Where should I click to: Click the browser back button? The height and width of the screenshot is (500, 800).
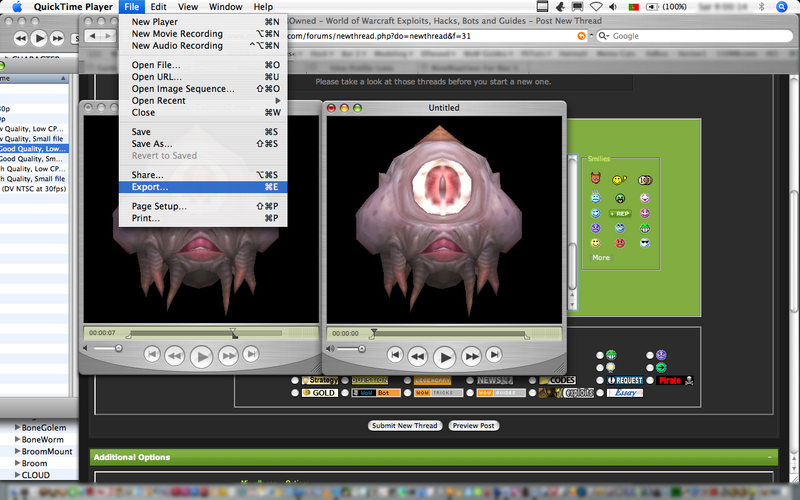[93, 36]
